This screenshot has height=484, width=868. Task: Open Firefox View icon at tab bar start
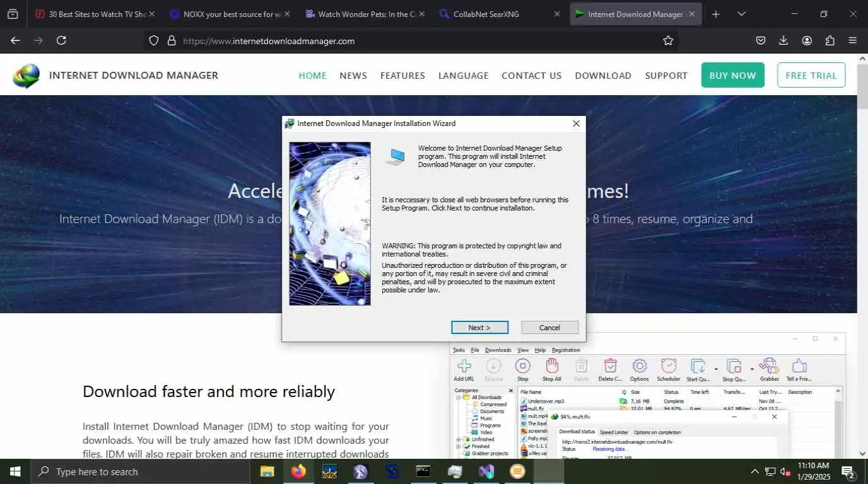(13, 14)
